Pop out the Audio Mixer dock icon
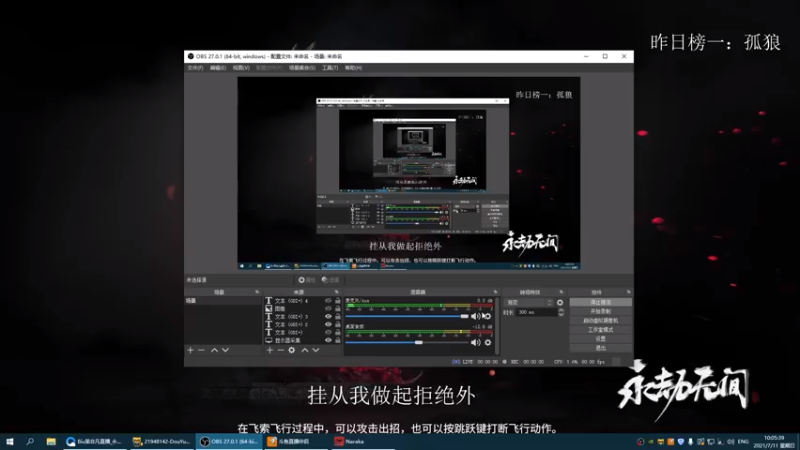Image resolution: width=800 pixels, height=450 pixels. 495,292
